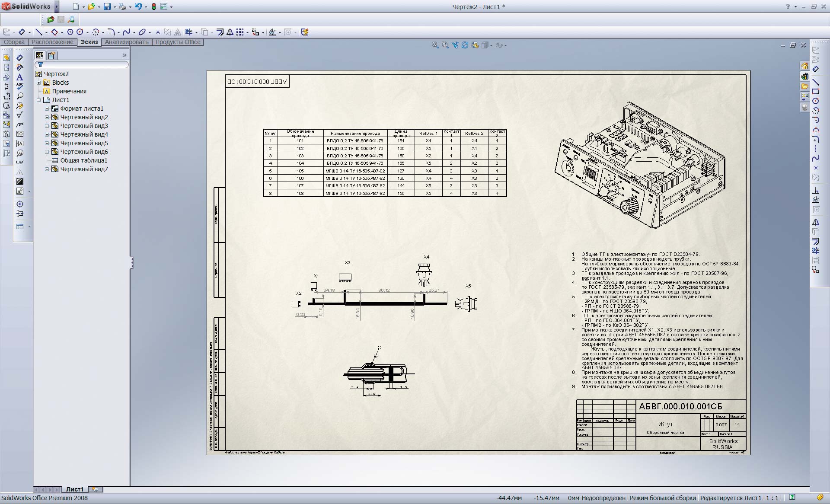Viewport: 830px width, 504px height.
Task: Insert a Center Mark
Action: [x=19, y=204]
